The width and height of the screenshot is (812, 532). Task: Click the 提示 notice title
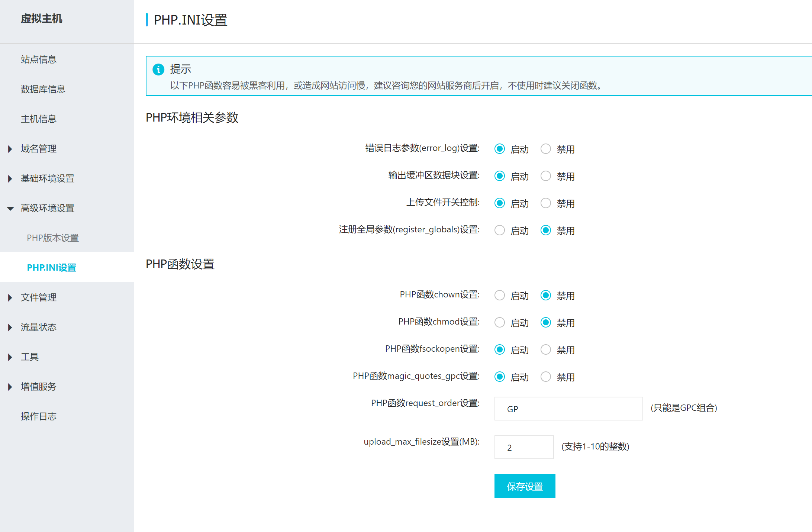tap(181, 69)
